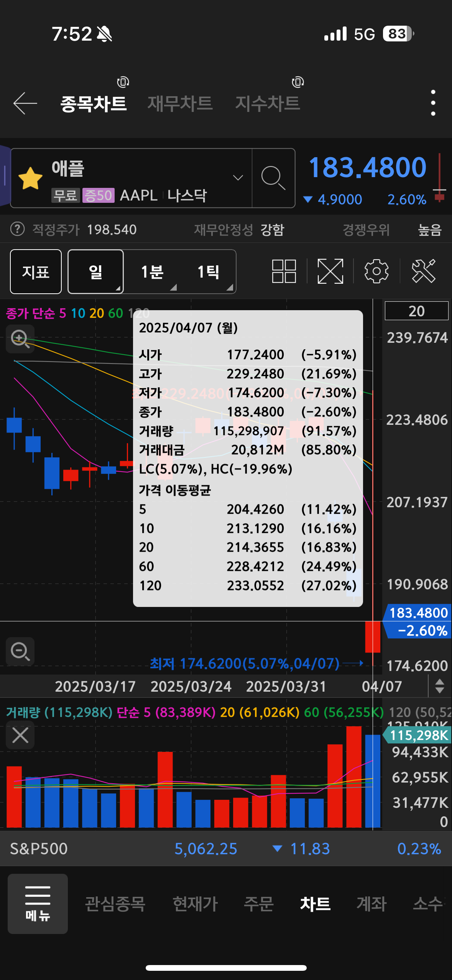Tap the 무료 badge
The image size is (452, 980).
[x=66, y=196]
